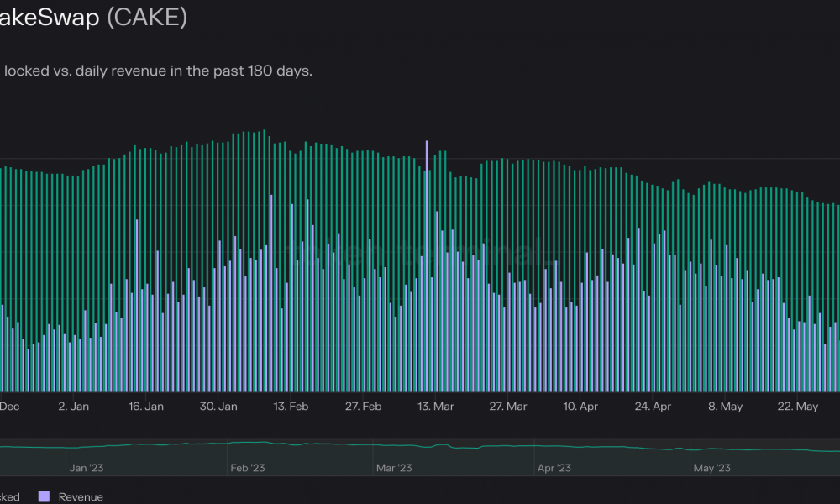Toggle the Revenue series legend label
The image size is (840, 504).
pos(81,497)
